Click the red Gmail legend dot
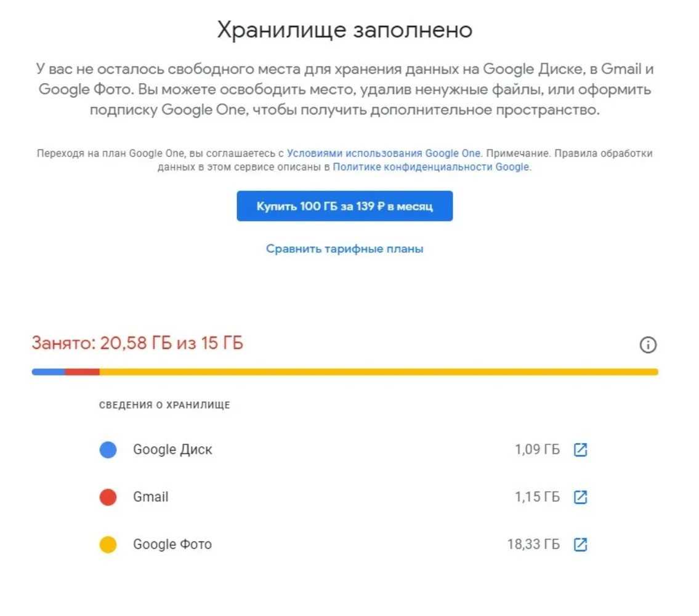This screenshot has width=699, height=616. click(108, 497)
